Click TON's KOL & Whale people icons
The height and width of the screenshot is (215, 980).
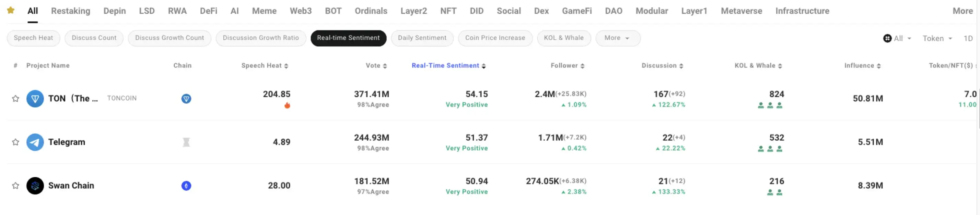pos(770,105)
